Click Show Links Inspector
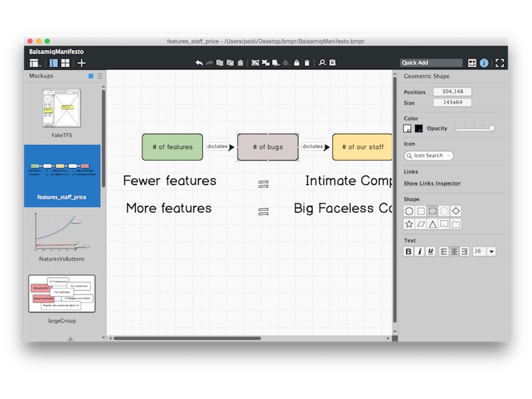Screen dimensions: 532x399 click(x=432, y=183)
